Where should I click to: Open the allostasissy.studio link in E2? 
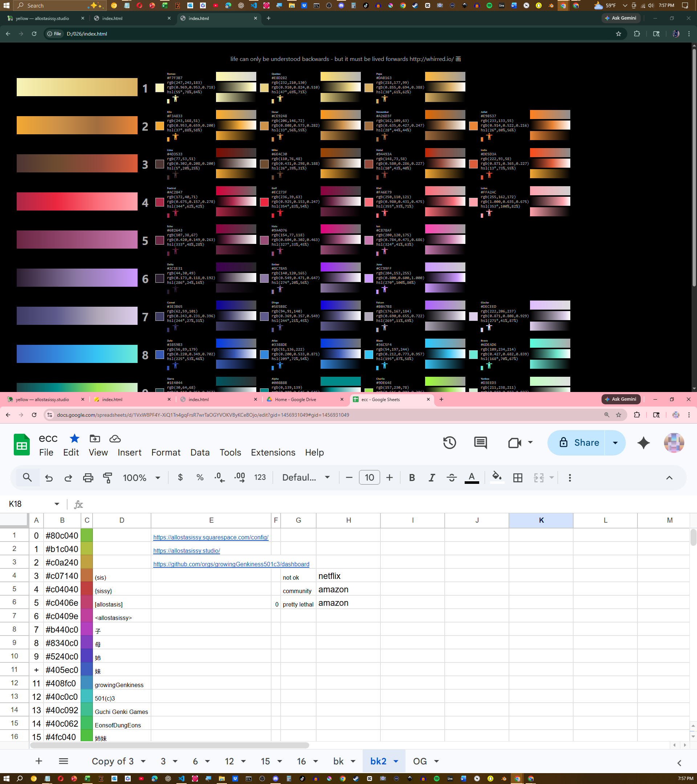187,550
